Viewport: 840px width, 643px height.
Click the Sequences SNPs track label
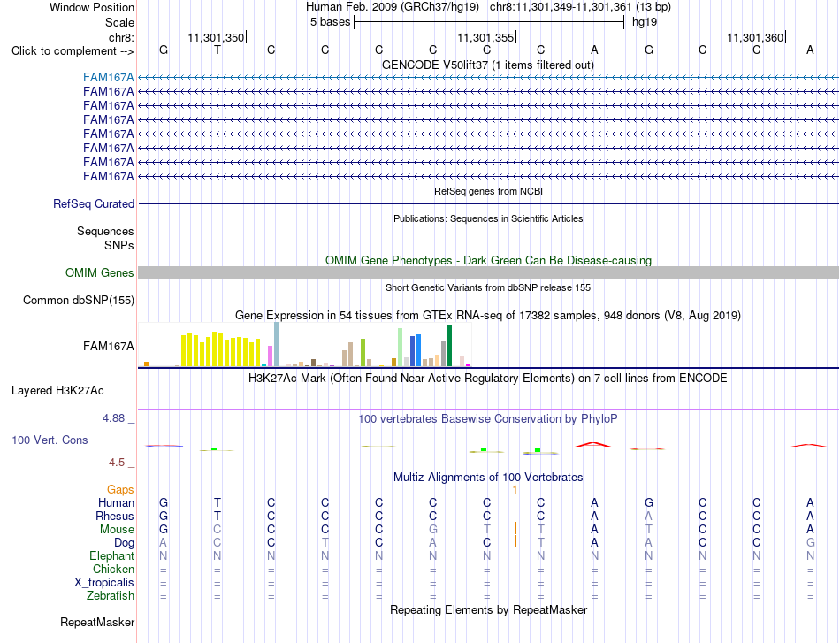coord(105,238)
